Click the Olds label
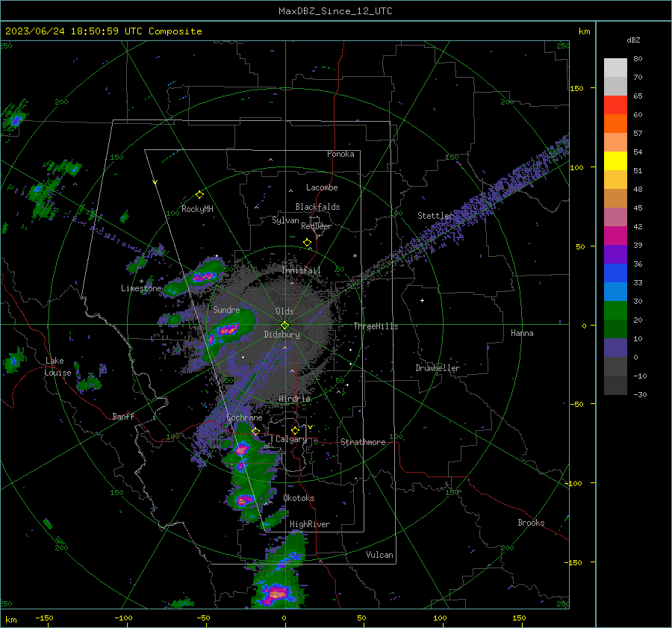The width and height of the screenshot is (672, 628). [284, 311]
